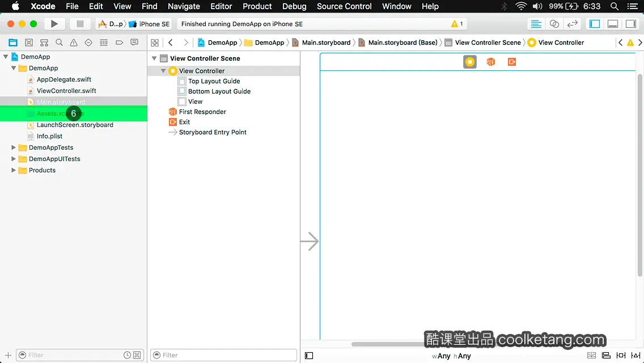Open the Test navigator diamond icon
The width and height of the screenshot is (644, 363).
(88, 43)
